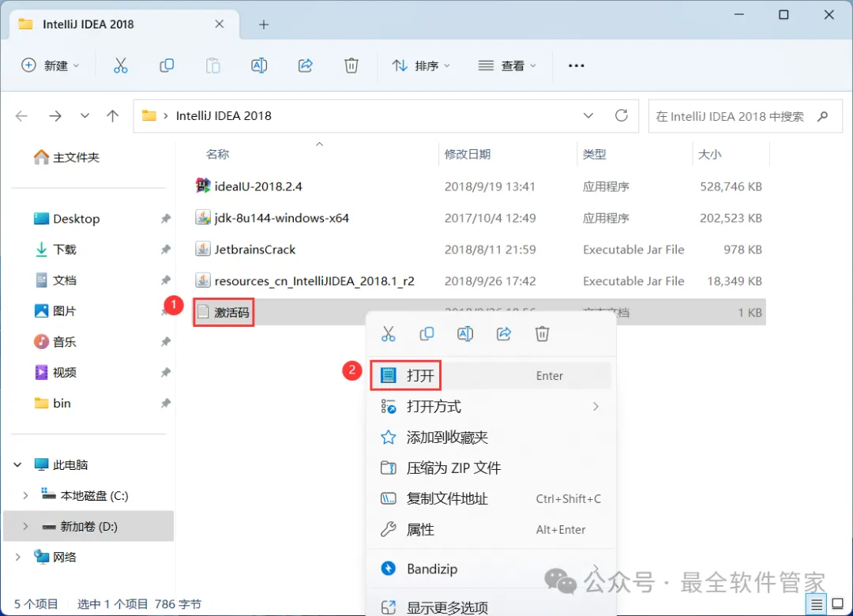This screenshot has width=853, height=616.
Task: Go forward with the right arrow button
Action: pyautogui.click(x=55, y=116)
